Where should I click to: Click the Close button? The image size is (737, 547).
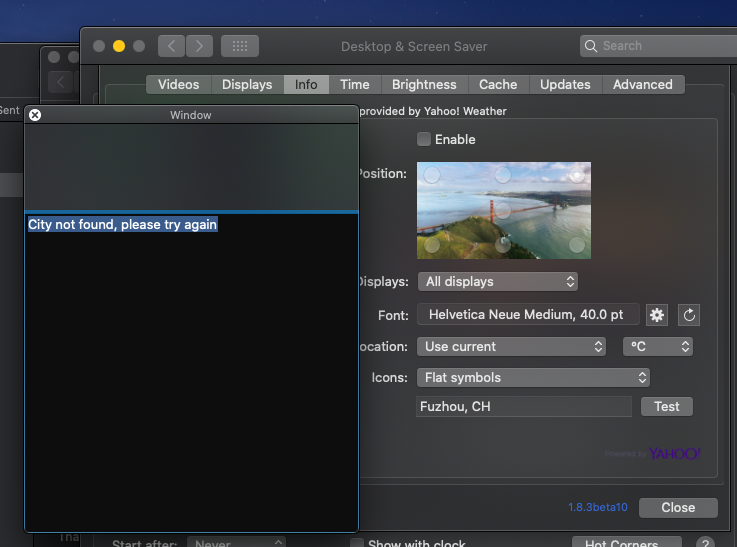click(x=678, y=508)
